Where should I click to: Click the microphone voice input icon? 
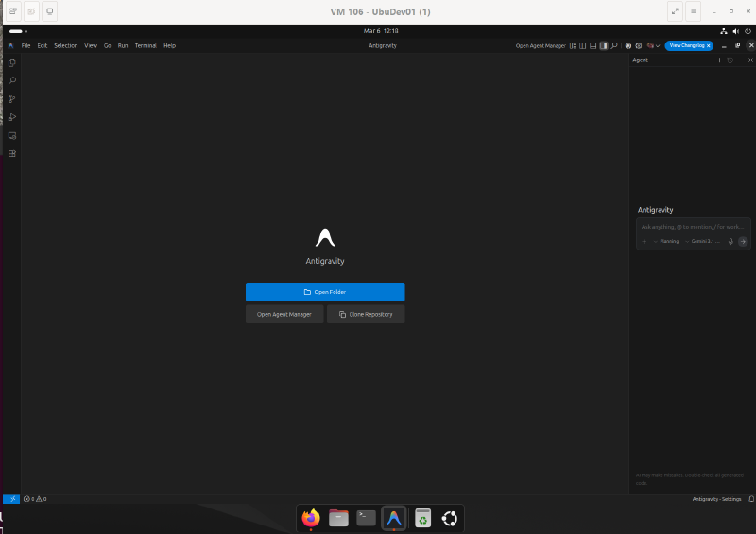click(730, 241)
